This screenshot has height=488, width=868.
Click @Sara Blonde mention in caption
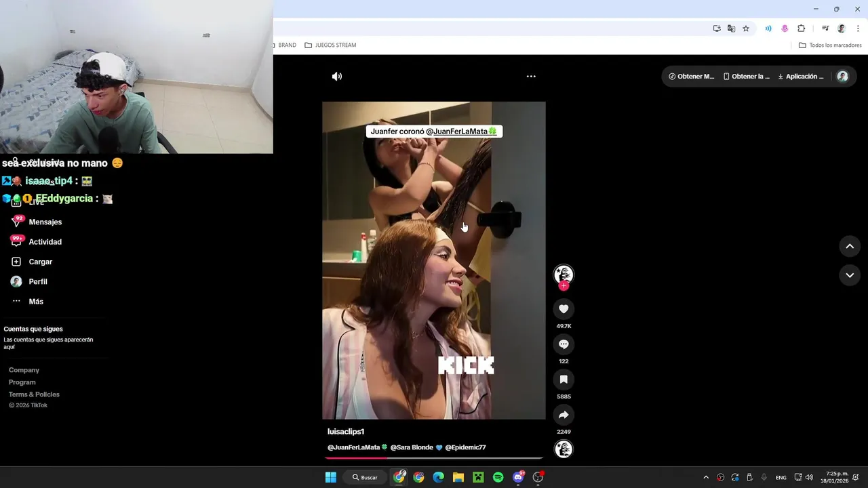(x=416, y=447)
